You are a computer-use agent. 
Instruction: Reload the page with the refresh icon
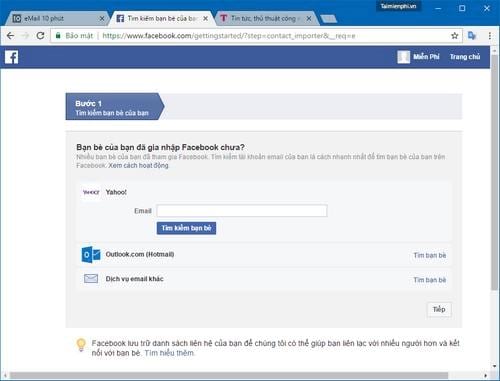(x=40, y=36)
